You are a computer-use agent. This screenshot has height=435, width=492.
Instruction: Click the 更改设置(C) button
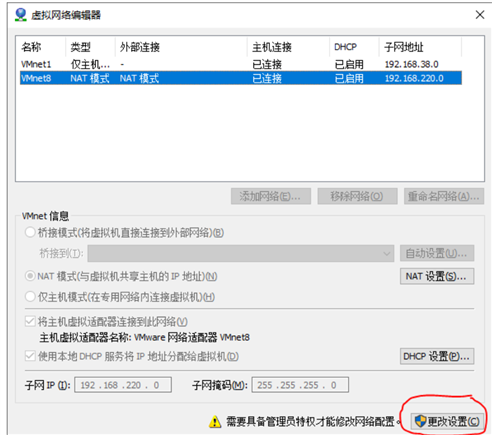coord(448,421)
